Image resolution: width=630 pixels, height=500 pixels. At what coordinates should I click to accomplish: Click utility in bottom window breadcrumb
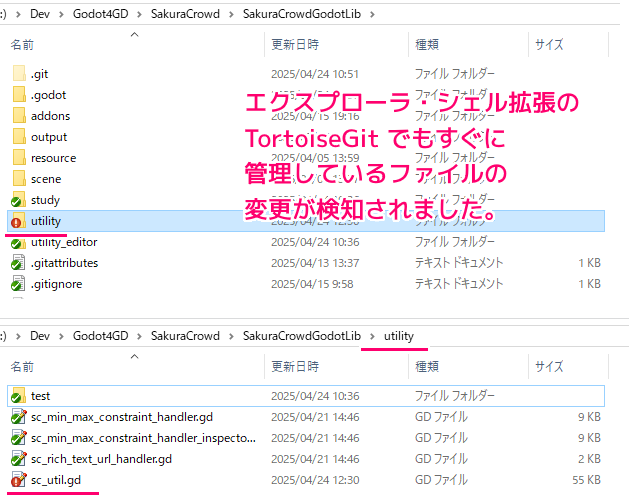(399, 336)
